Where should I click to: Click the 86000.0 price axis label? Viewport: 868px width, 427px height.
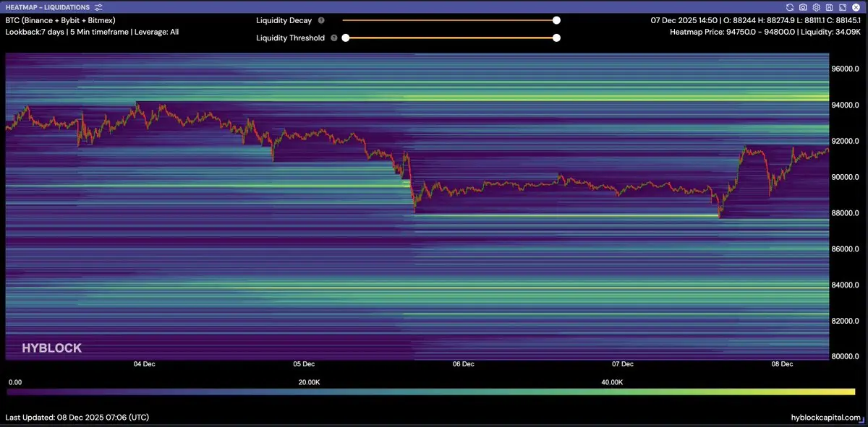845,249
